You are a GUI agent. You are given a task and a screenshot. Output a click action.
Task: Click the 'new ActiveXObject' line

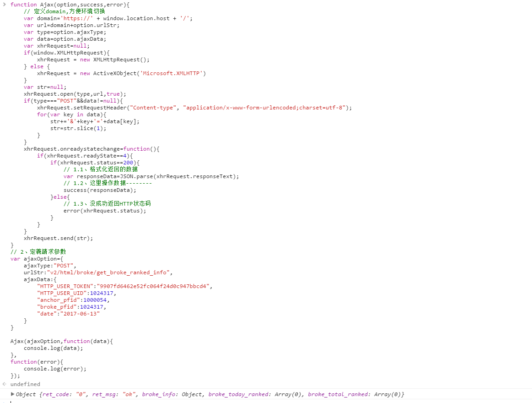122,73
